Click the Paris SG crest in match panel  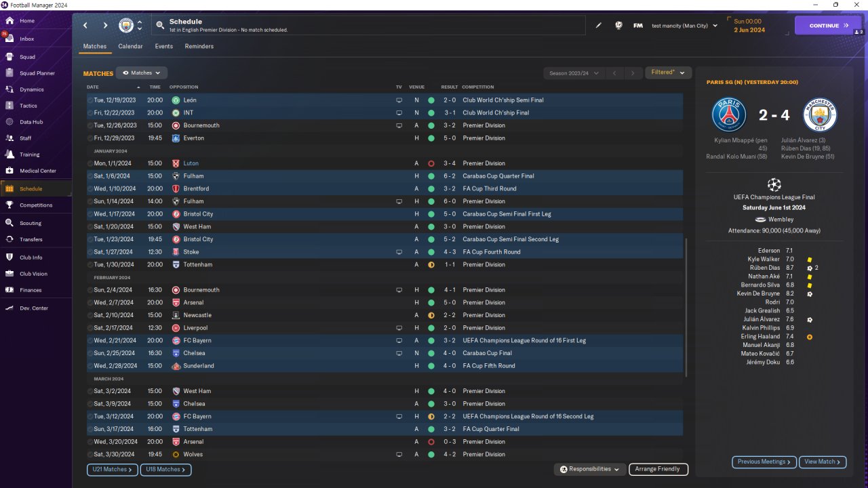(x=729, y=115)
